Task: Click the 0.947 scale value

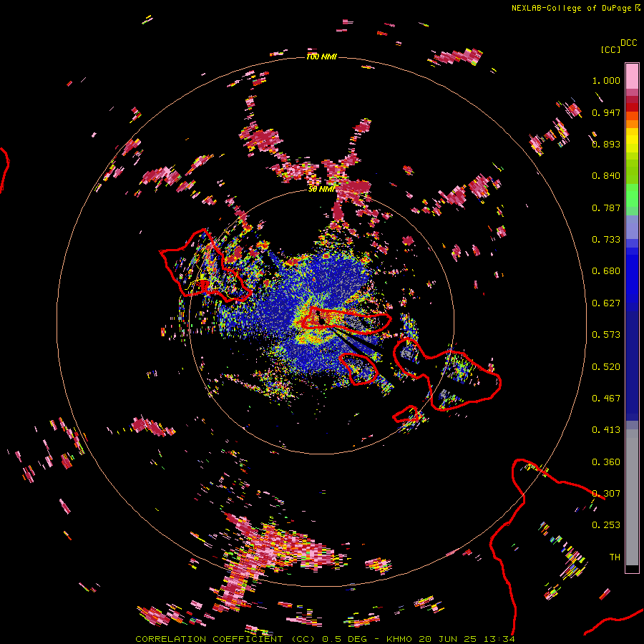Action: 606,112
